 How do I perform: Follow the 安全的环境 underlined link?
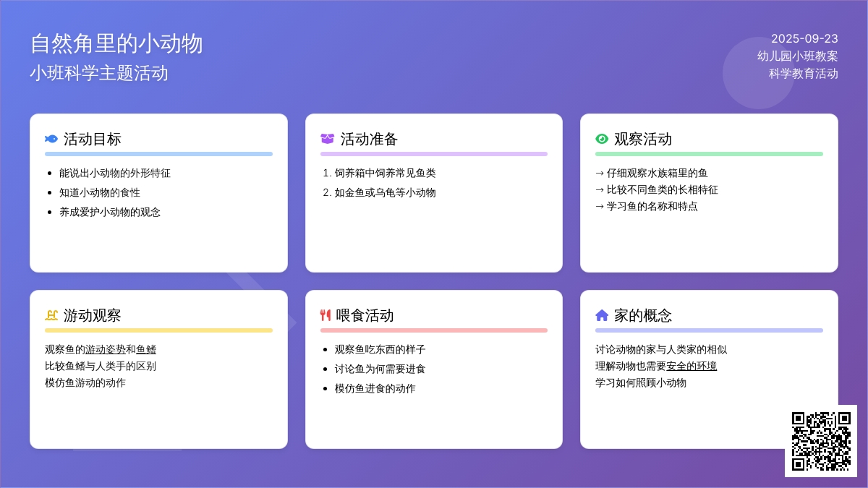click(x=692, y=366)
